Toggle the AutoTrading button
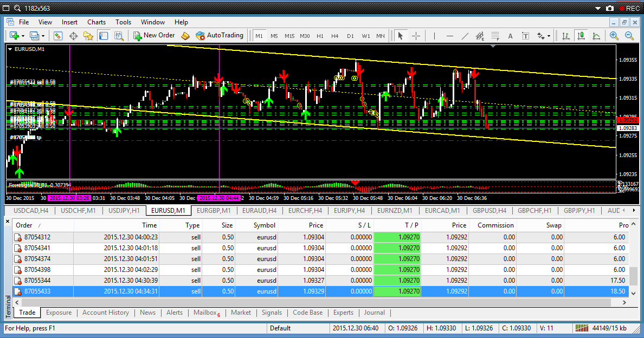This screenshot has height=338, width=644. (x=220, y=36)
